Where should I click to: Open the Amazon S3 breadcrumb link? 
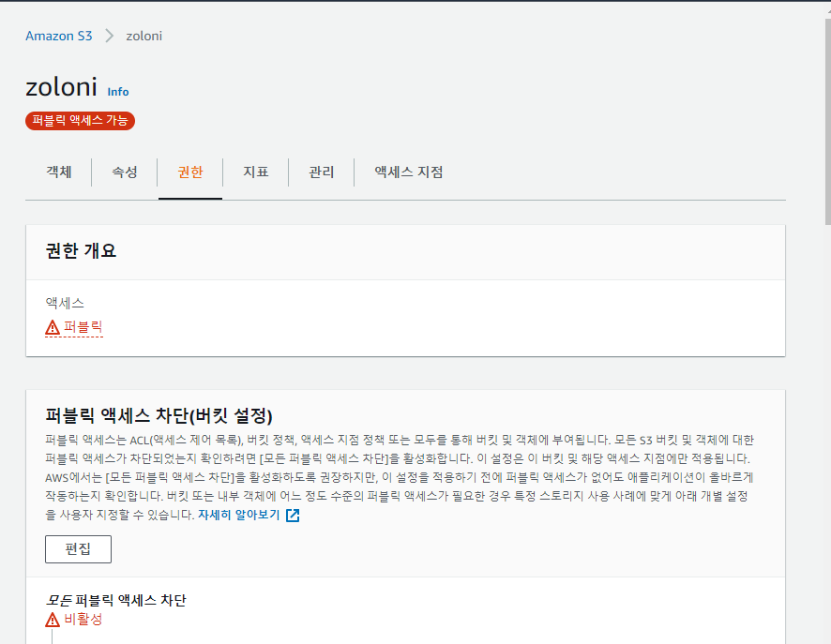tap(59, 36)
